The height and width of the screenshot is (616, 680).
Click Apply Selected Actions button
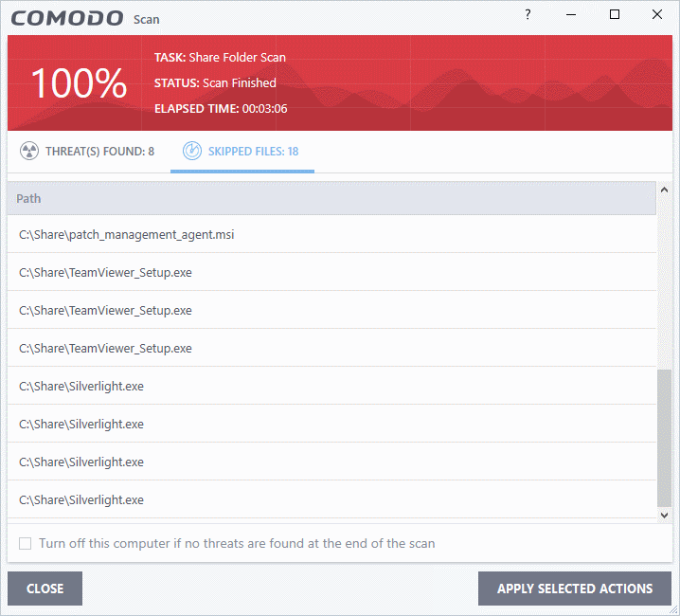[x=575, y=589]
